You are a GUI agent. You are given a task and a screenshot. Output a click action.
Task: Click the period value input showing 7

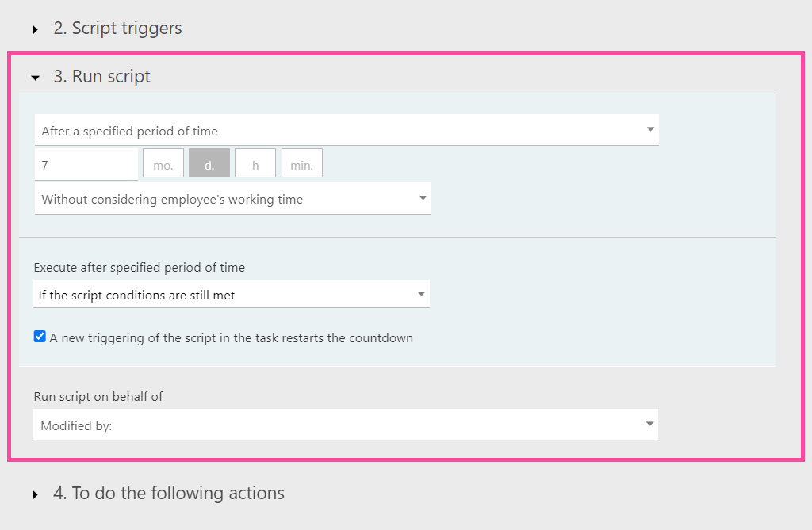pos(86,165)
